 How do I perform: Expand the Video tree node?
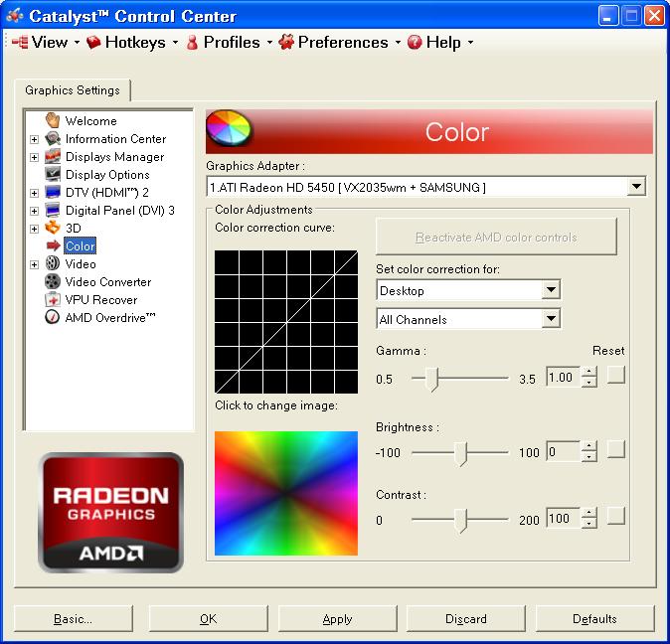point(35,264)
